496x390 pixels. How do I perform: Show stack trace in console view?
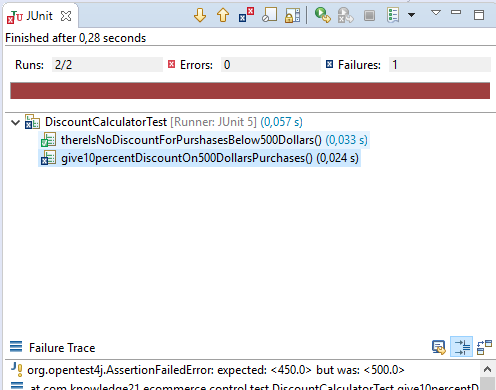pyautogui.click(x=439, y=347)
